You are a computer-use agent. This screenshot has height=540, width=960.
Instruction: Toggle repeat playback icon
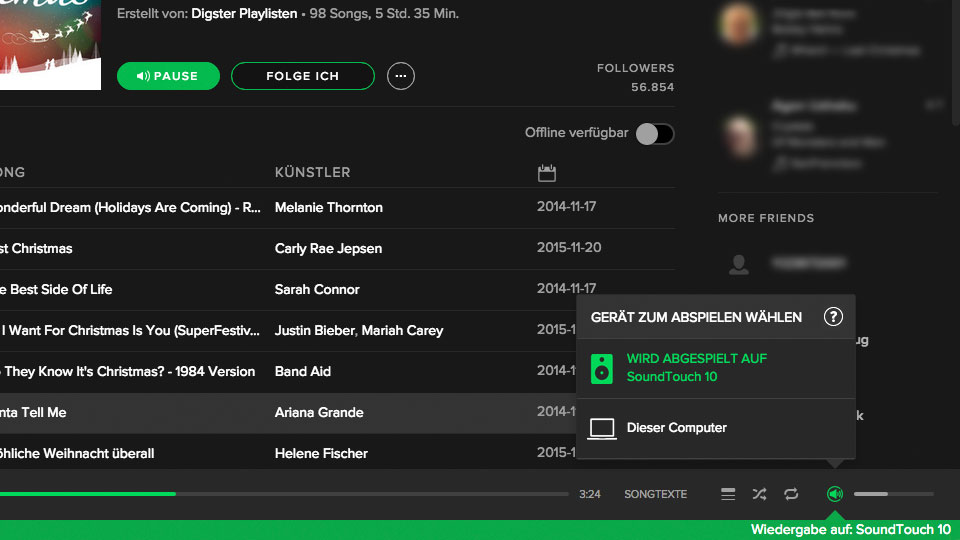click(791, 494)
